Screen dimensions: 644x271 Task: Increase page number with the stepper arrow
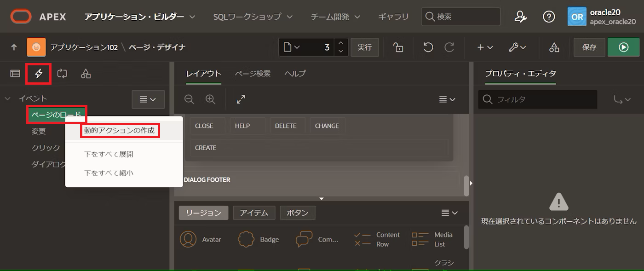coord(341,44)
